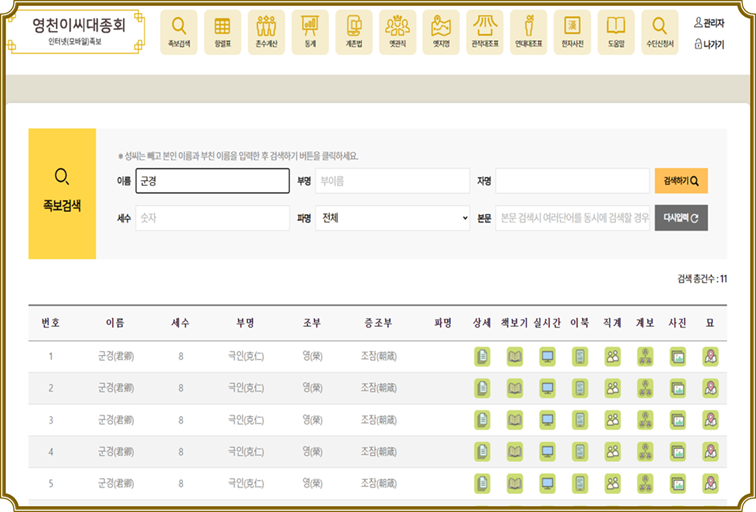The width and height of the screenshot is (756, 512).
Task: Click the 검색하기 search button
Action: [x=681, y=181]
